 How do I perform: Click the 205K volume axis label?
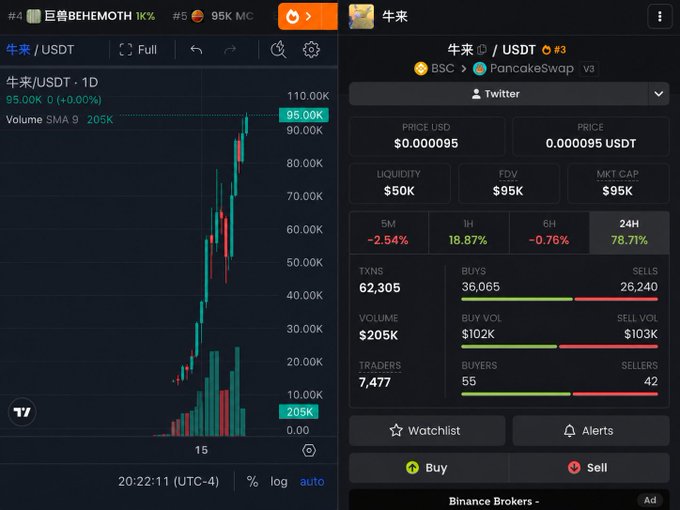pyautogui.click(x=299, y=412)
